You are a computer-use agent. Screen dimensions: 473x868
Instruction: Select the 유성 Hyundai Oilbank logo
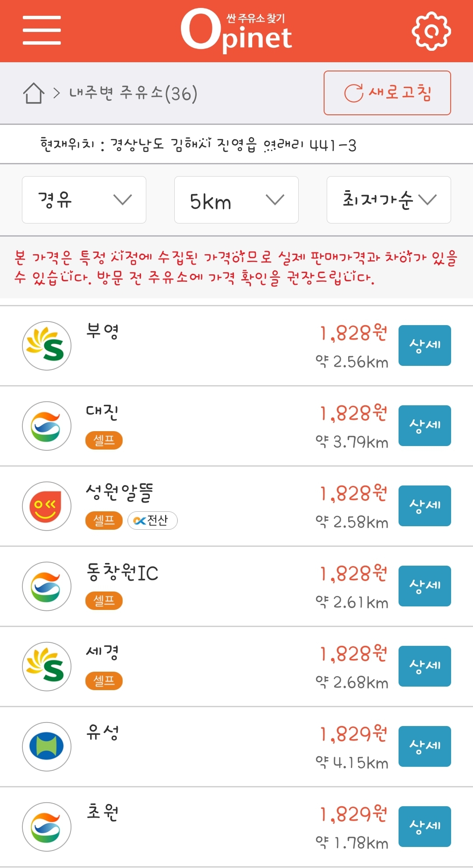coord(47,747)
